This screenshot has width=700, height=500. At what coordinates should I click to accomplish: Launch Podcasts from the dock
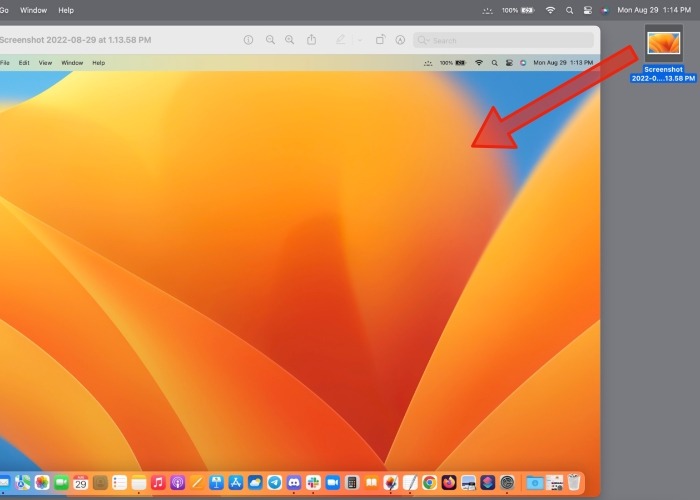tap(178, 483)
